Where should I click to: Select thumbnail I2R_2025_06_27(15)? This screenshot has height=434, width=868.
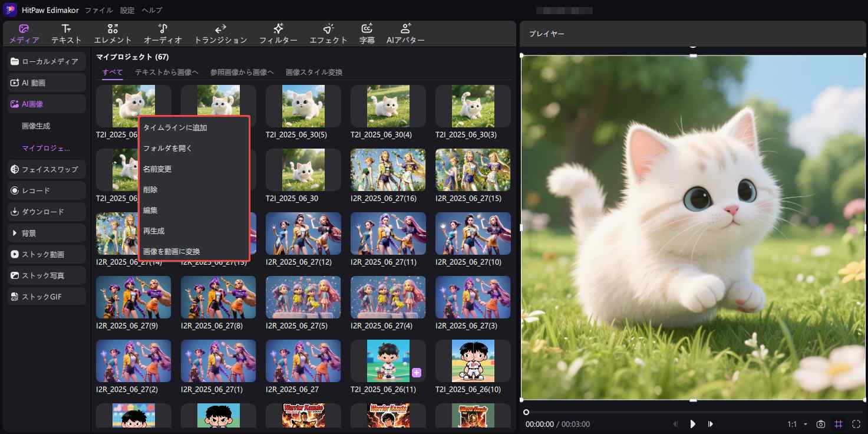pos(473,170)
